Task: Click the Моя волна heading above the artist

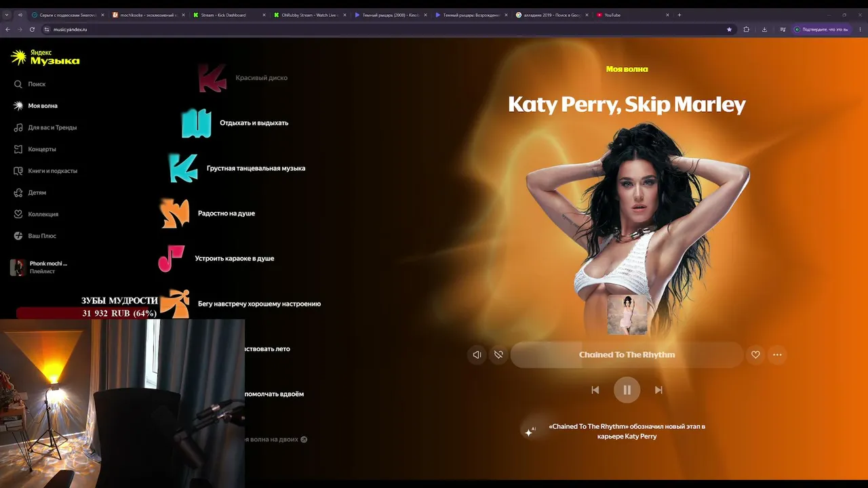Action: [x=627, y=69]
